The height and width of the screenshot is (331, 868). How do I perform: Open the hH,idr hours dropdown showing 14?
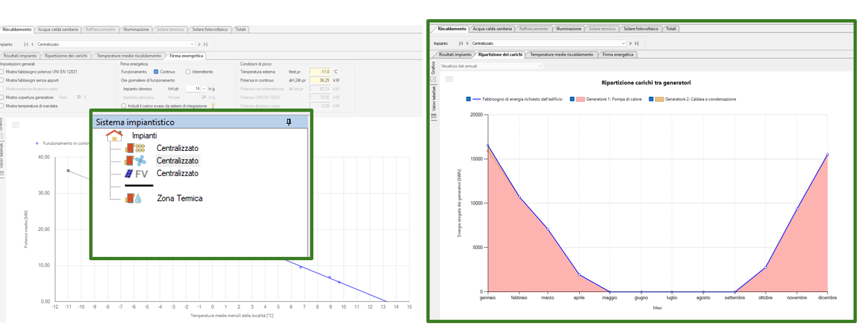tap(204, 88)
